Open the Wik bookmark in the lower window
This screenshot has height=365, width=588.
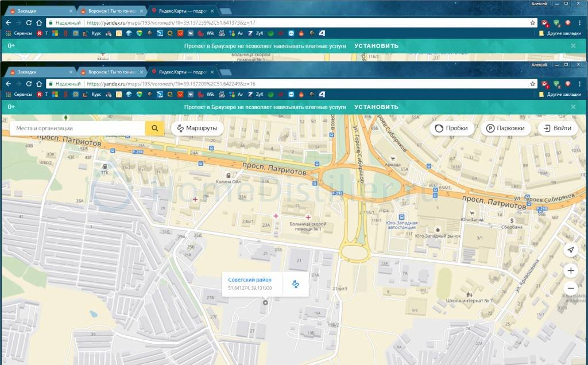(x=206, y=95)
